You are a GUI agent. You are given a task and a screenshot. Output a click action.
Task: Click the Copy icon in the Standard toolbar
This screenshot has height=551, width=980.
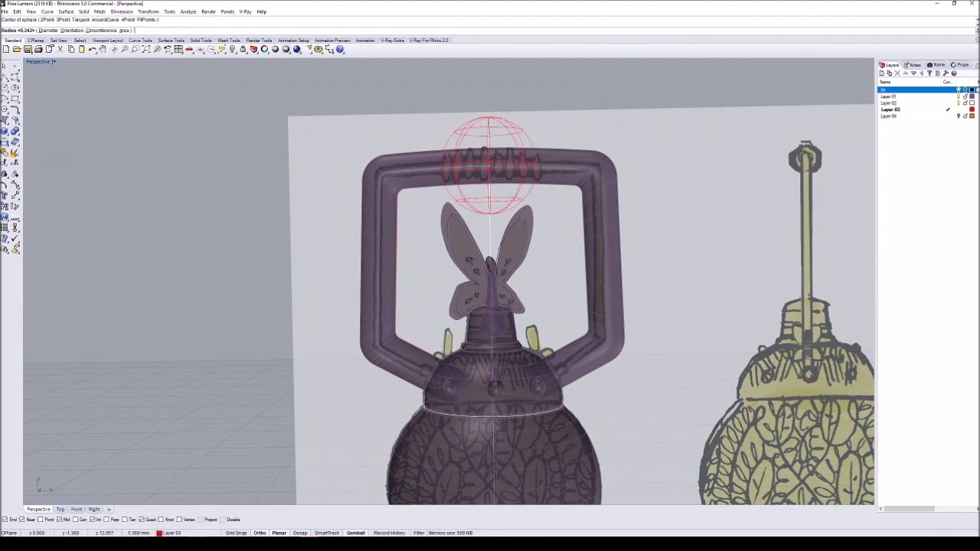71,49
